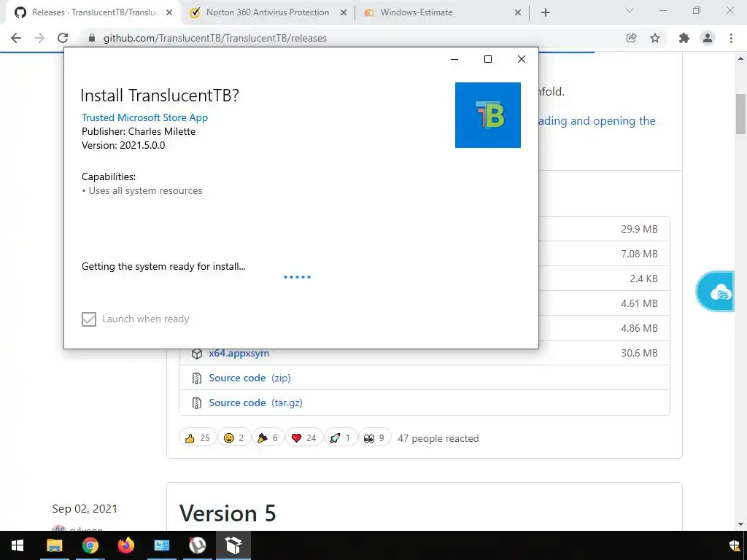Image resolution: width=747 pixels, height=560 pixels.
Task: Open Firefox from the taskbar
Action: 125,545
